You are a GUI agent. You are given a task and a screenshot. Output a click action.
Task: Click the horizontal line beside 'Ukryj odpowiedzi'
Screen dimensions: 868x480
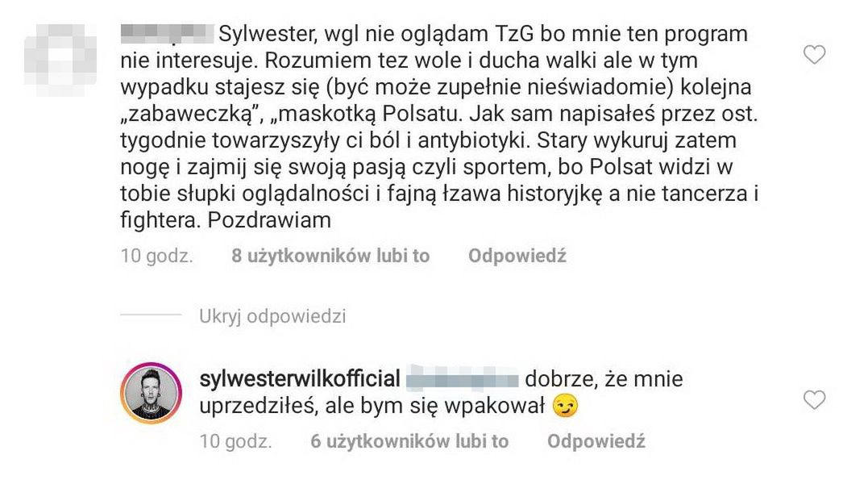click(152, 315)
